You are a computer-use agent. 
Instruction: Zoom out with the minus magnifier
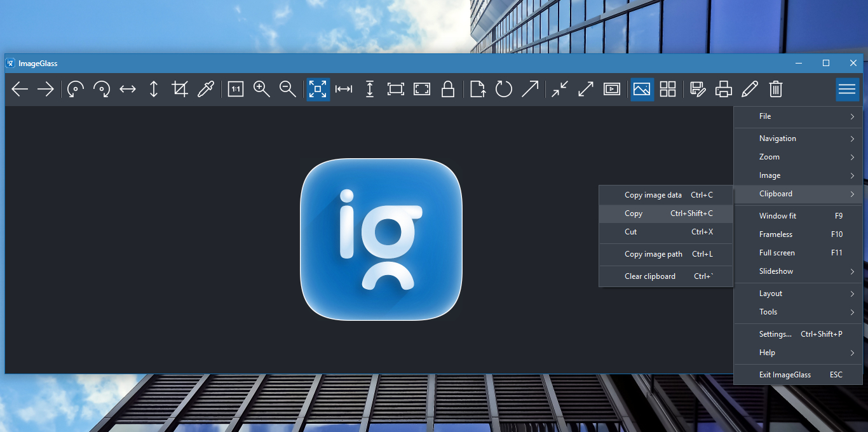(288, 90)
